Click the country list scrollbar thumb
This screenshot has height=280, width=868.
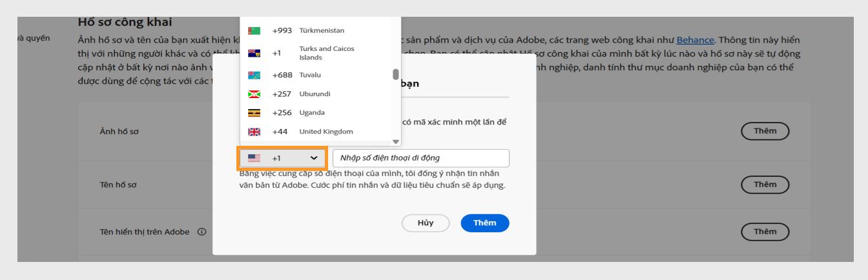click(396, 74)
